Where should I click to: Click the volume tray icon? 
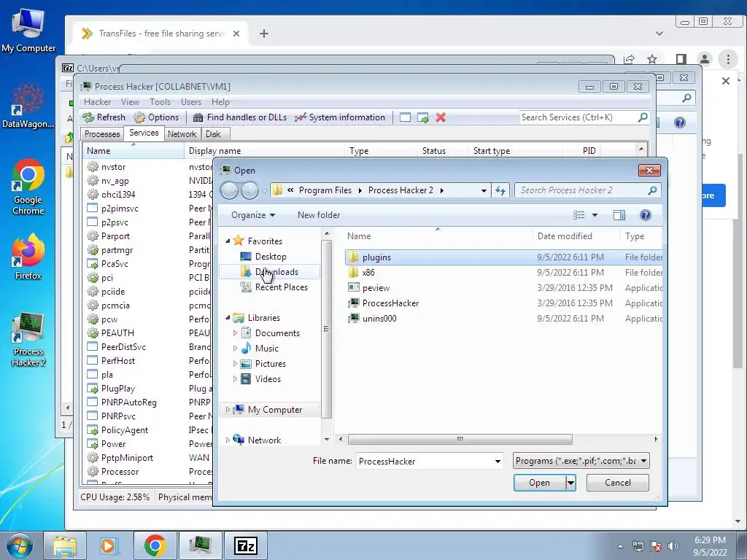pos(673,546)
